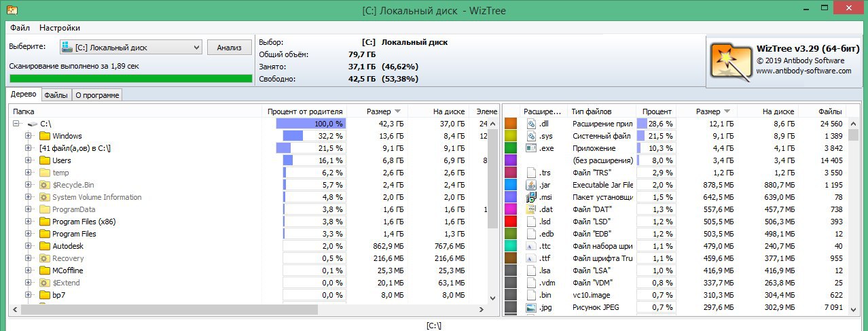Expand the Program Files folder node

tap(29, 234)
